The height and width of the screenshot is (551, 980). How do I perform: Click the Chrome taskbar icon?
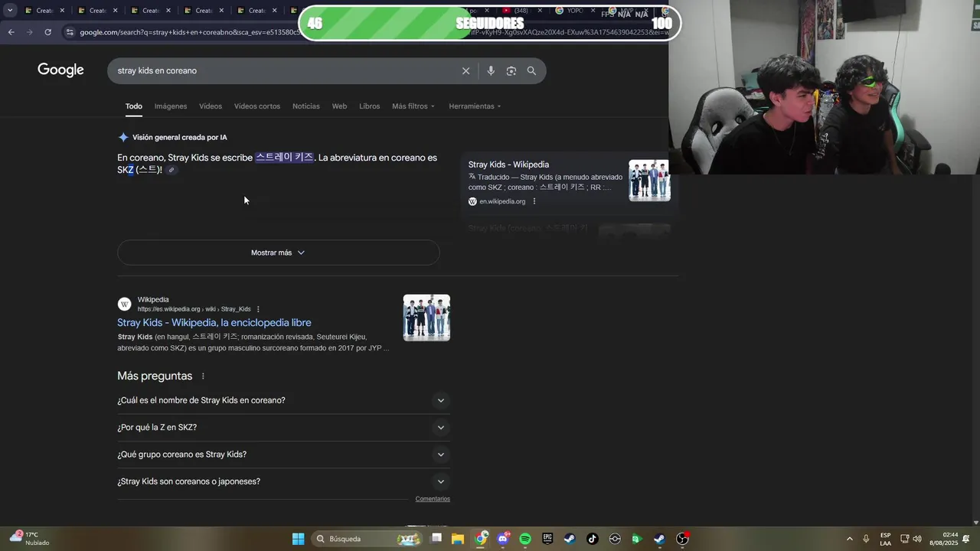tap(481, 539)
